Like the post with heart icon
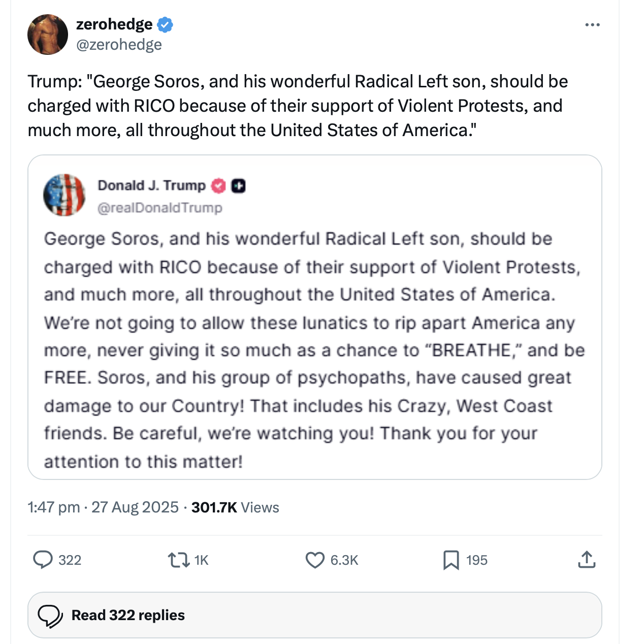This screenshot has width=644, height=644. point(315,560)
